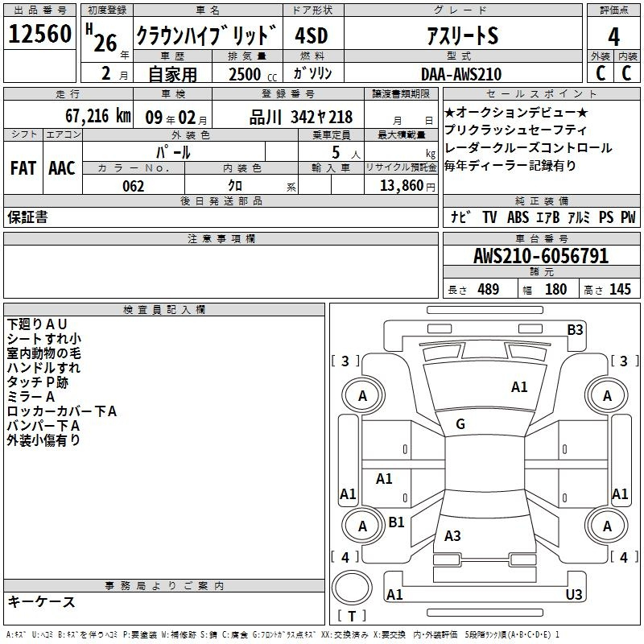Screen dimensions: 644x644
Task: Click the A3 scratch mark on the trunk
Action: (x=452, y=536)
